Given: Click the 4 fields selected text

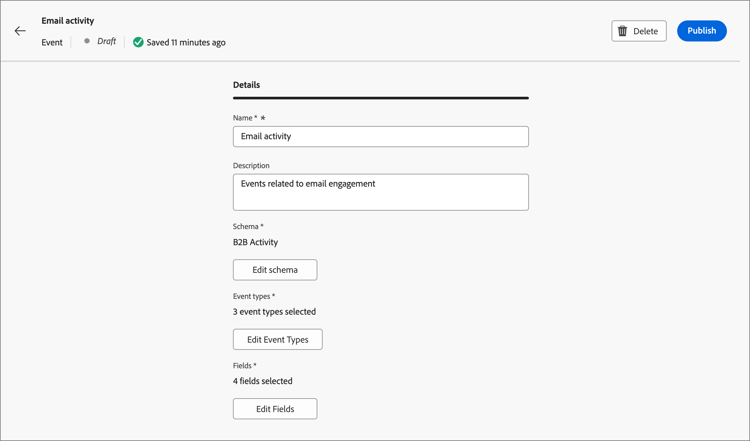Looking at the screenshot, I should click(263, 381).
